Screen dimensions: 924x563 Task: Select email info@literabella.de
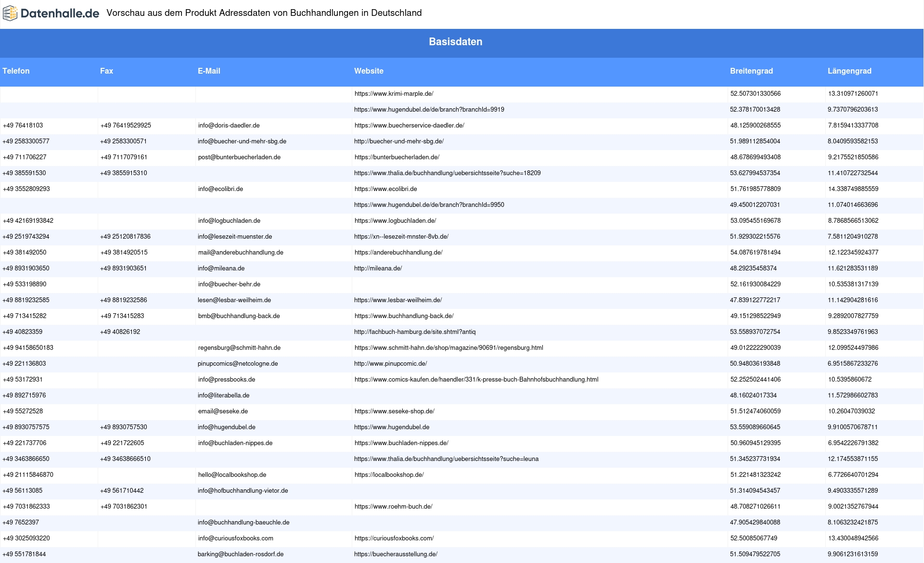click(223, 396)
